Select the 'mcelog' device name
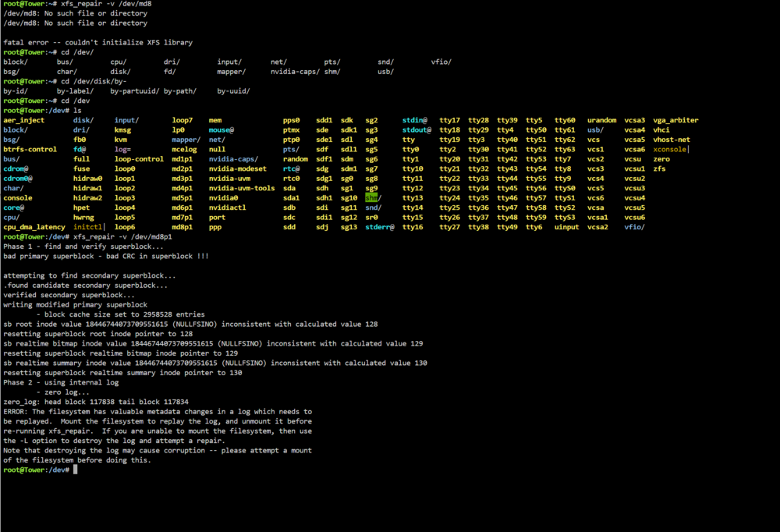The image size is (780, 532). pos(184,149)
